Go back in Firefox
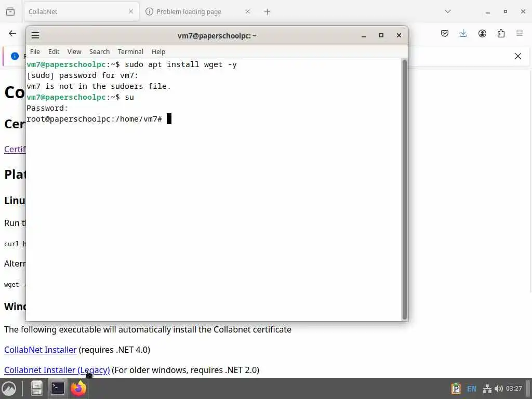This screenshot has height=399, width=532. 12,33
